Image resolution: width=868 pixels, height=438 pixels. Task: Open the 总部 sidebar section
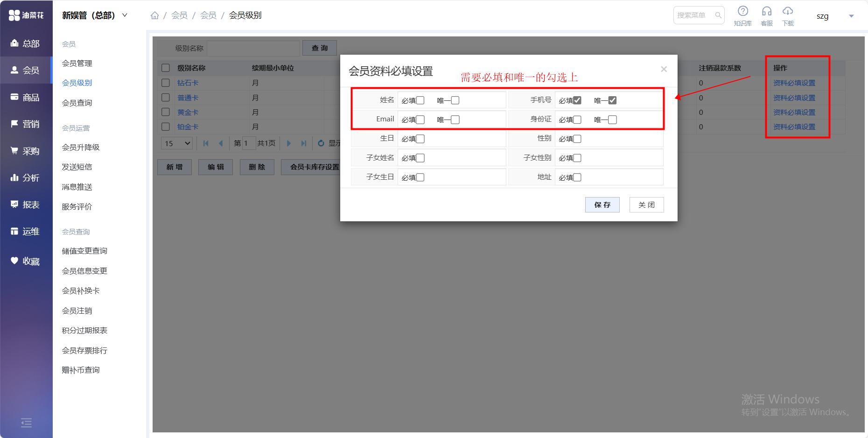coord(26,43)
